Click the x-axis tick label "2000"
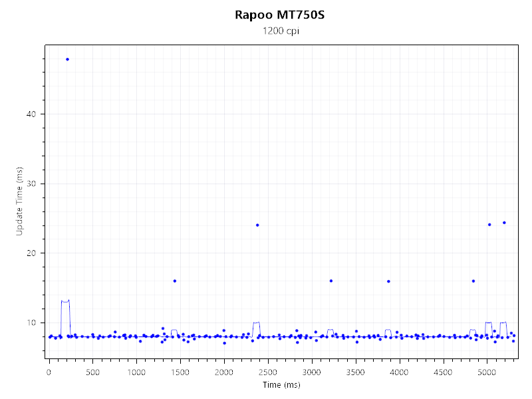The height and width of the screenshot is (399, 532). [x=224, y=372]
